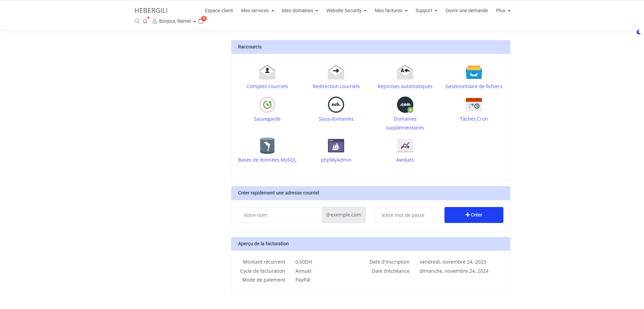Toggle dark mode with the moon icon
Image resolution: width=644 pixels, height=309 pixels.
click(638, 32)
